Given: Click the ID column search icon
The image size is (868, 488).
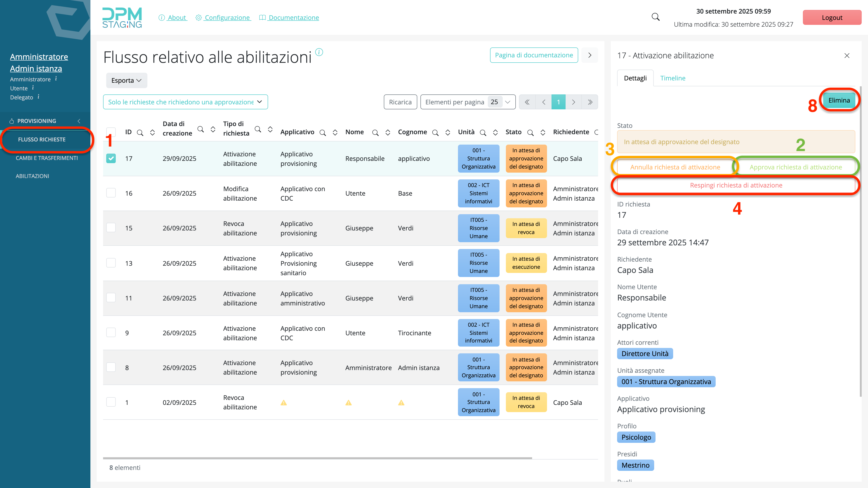Looking at the screenshot, I should (140, 133).
